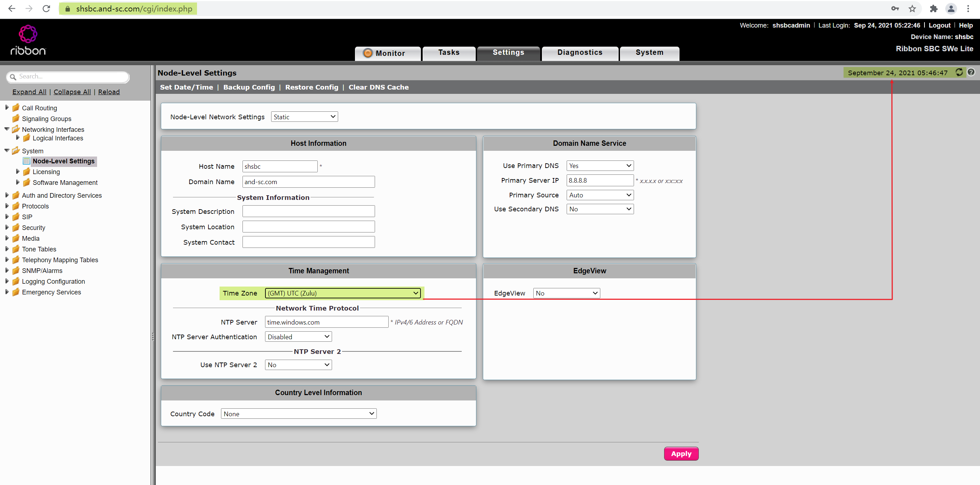This screenshot has height=485, width=980.
Task: Switch to the Settings tab
Action: pyautogui.click(x=508, y=53)
